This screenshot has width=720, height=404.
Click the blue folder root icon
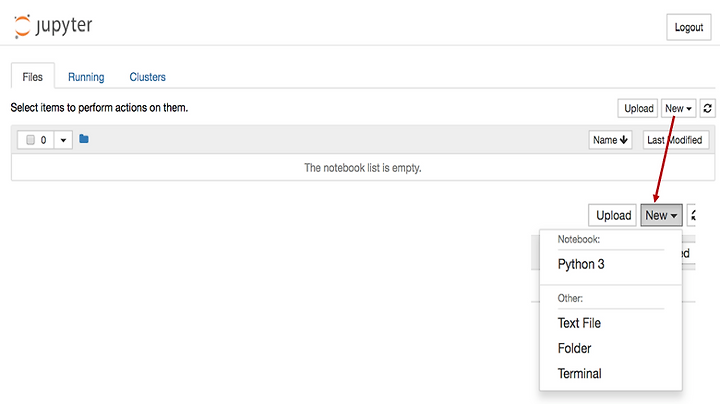(x=84, y=139)
